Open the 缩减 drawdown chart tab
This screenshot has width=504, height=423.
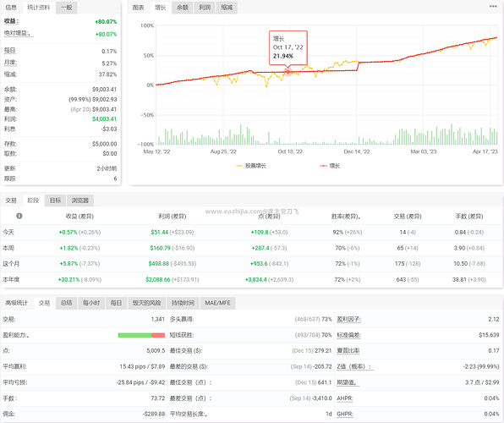coord(227,8)
